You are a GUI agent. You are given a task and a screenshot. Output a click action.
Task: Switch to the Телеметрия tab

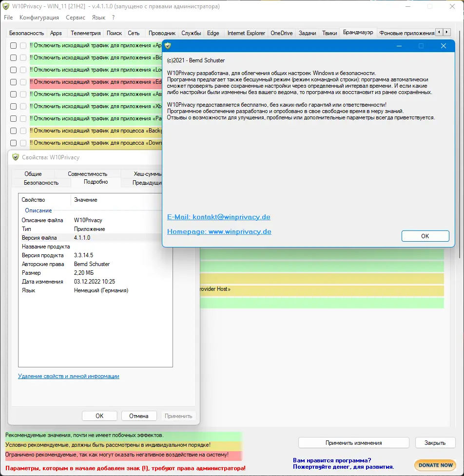86,33
